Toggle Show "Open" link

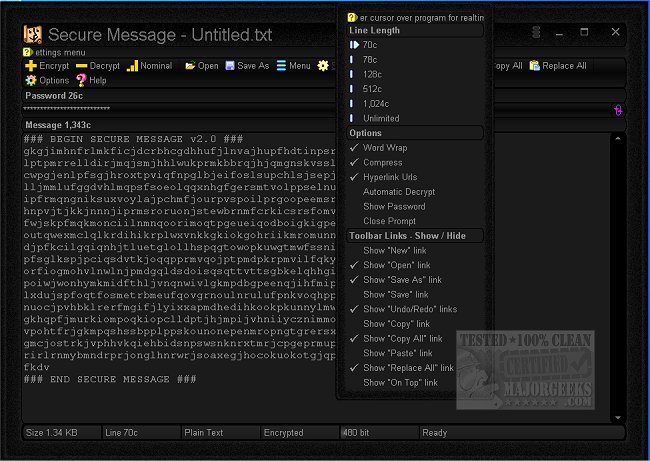(415, 265)
